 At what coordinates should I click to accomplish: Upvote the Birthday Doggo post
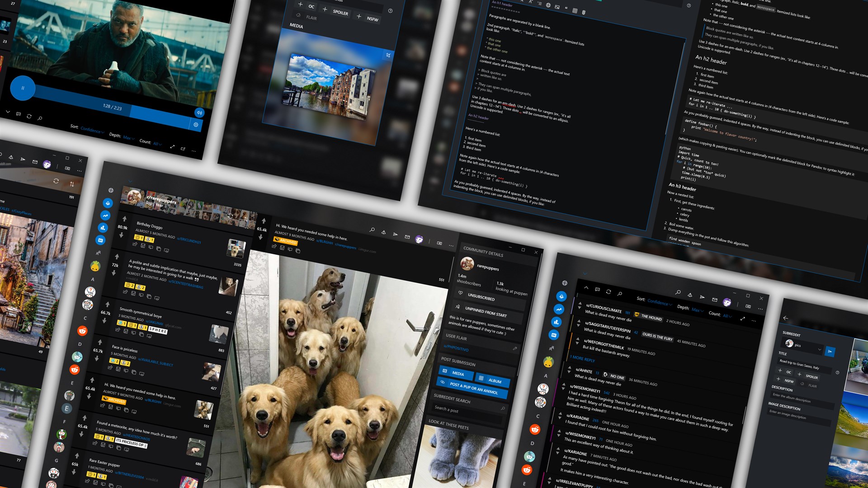(x=125, y=218)
